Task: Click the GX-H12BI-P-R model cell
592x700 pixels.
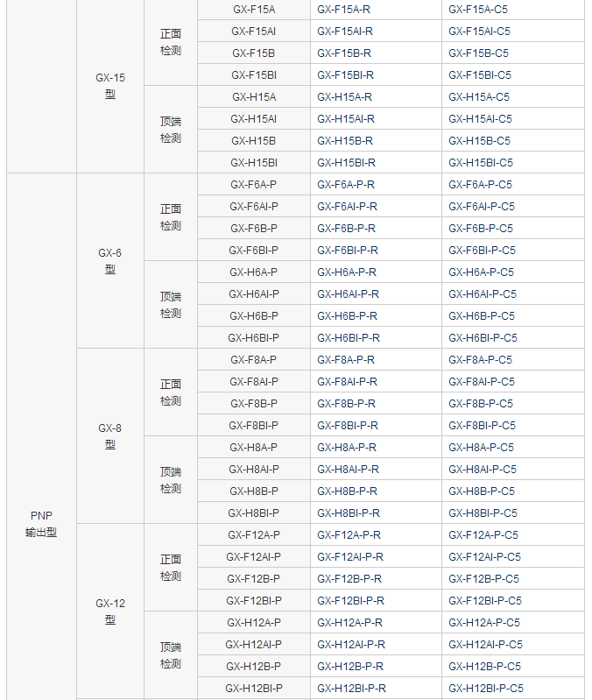Action: click(x=351, y=689)
